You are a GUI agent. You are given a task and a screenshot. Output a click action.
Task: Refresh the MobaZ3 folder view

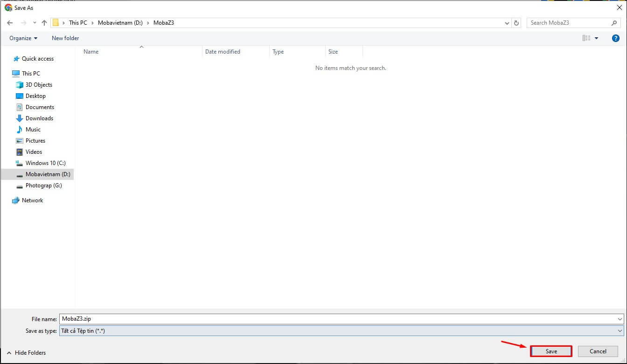click(x=516, y=23)
